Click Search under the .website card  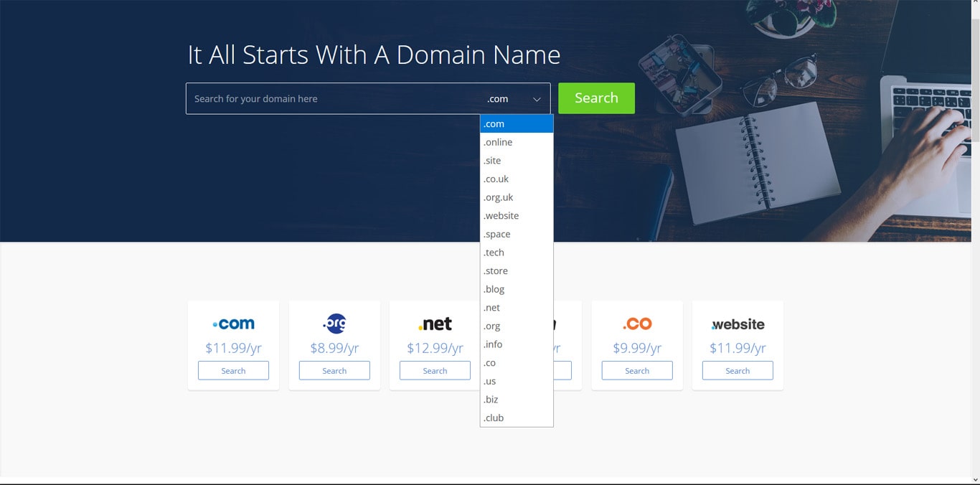click(738, 371)
